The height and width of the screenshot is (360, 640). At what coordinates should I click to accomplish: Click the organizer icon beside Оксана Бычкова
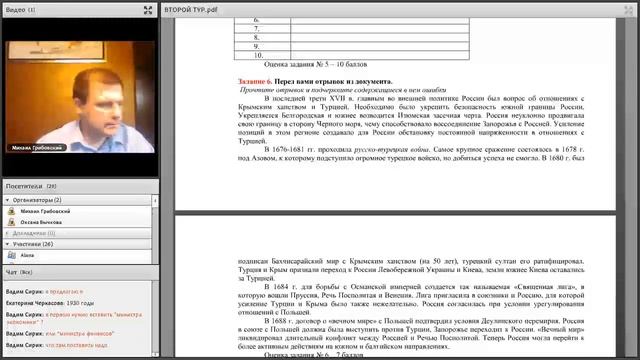(x=11, y=222)
